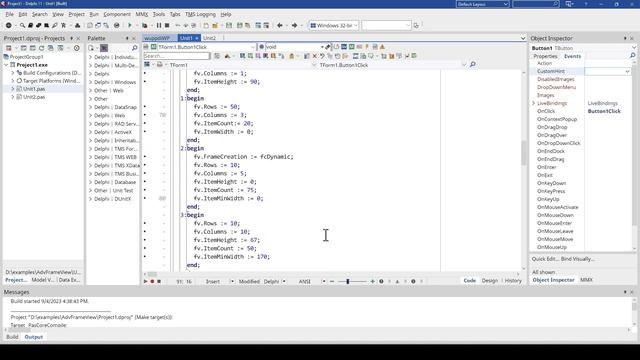Click the breakpoint gutter dot beside fv.Rows := 50

144,107
